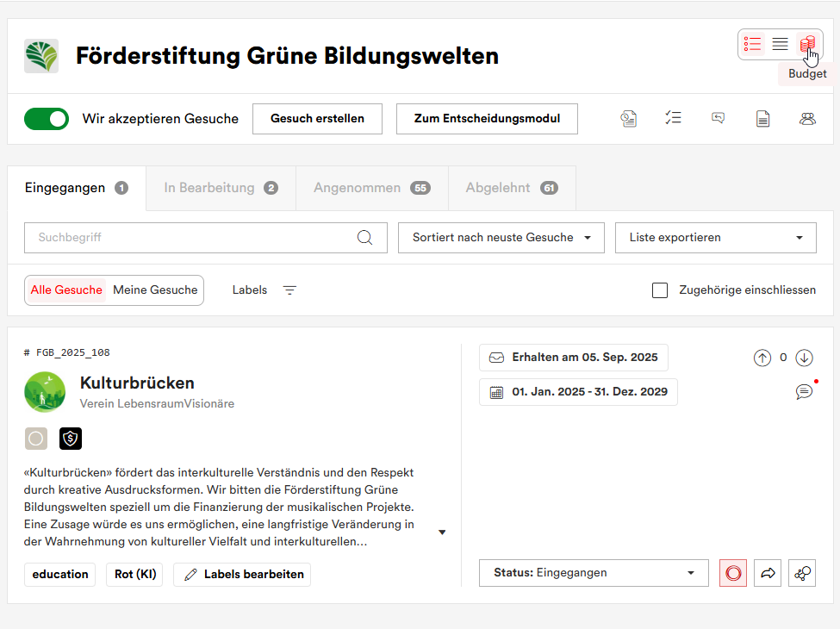
Task: Check 'Zugehörige einschliessen' checkbox
Action: pos(660,290)
